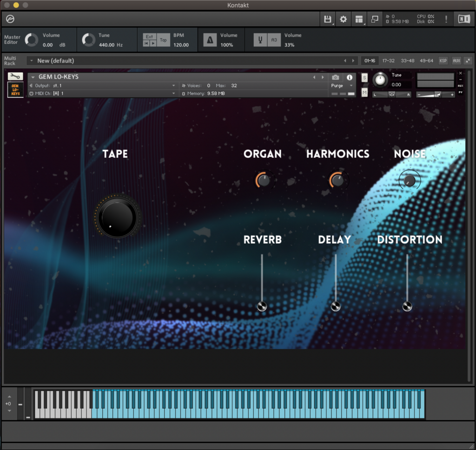Switch to the 49-64 rack page
Image resolution: width=476 pixels, height=450 pixels.
pyautogui.click(x=427, y=61)
